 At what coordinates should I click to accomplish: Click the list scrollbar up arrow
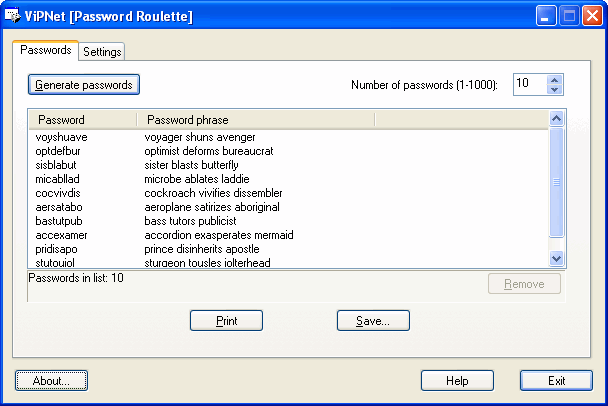(x=556, y=118)
